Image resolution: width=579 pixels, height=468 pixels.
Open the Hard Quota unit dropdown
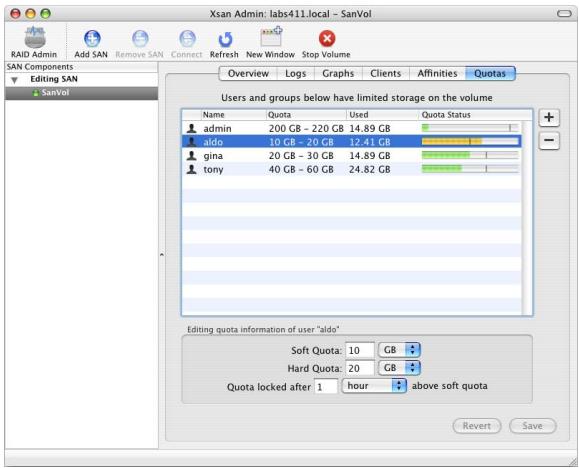[x=399, y=368]
